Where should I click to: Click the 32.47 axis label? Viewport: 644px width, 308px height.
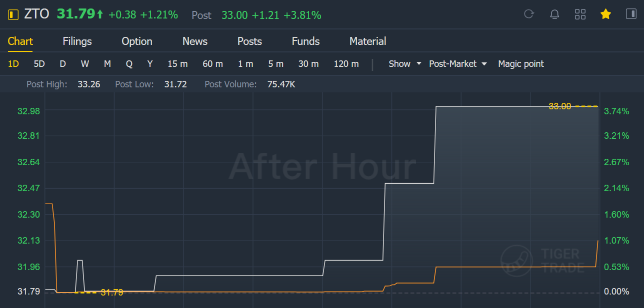tap(28, 188)
